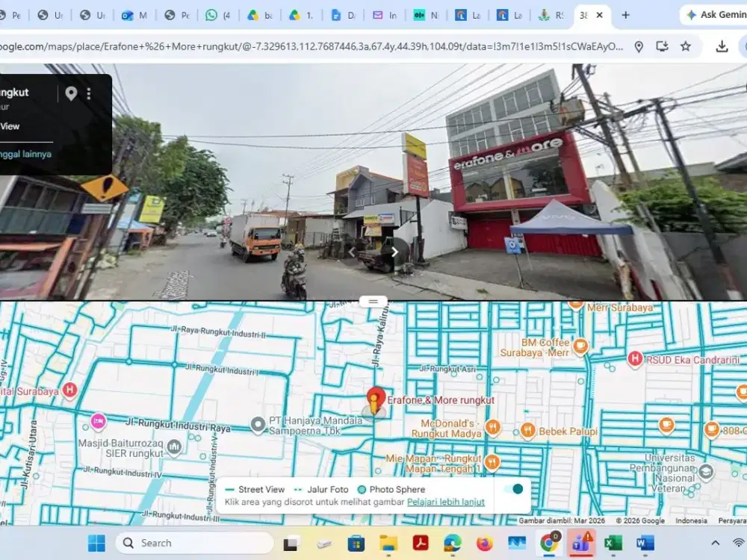The height and width of the screenshot is (560, 747).
Task: Select the Masjid Baiturrozaq SIER rungkut marker
Action: click(x=174, y=447)
